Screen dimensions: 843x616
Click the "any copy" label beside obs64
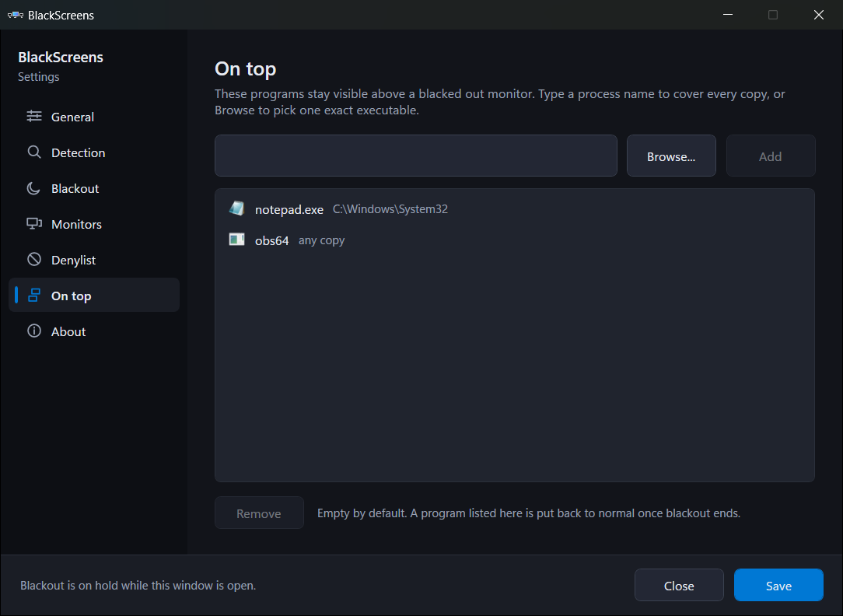tap(321, 240)
